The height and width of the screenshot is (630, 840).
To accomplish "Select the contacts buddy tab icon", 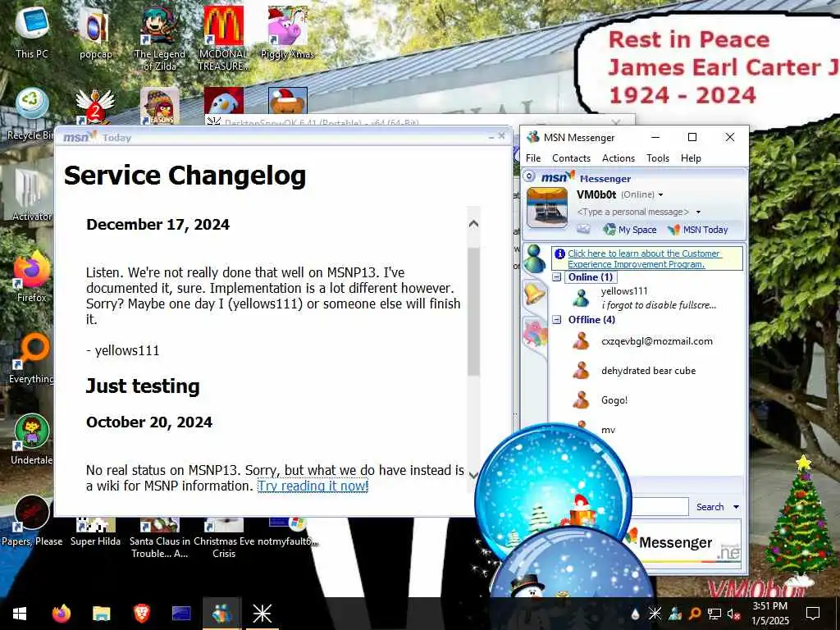I will click(534, 258).
